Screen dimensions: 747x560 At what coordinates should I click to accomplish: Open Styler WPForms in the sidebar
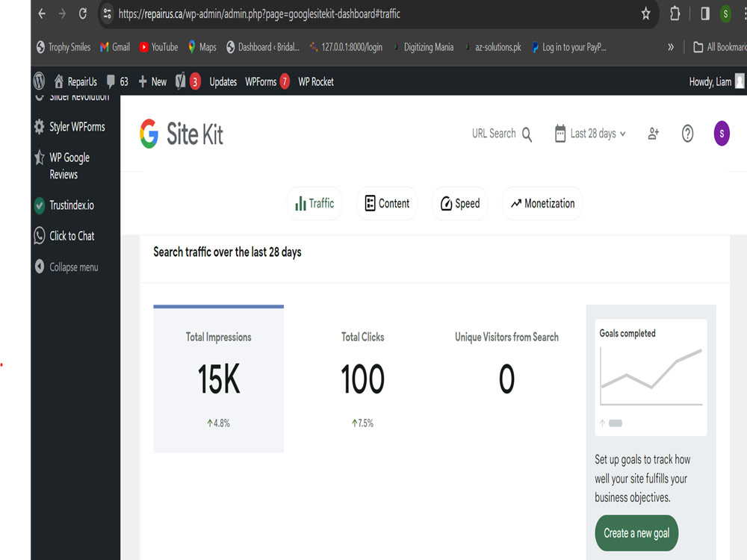click(69, 127)
